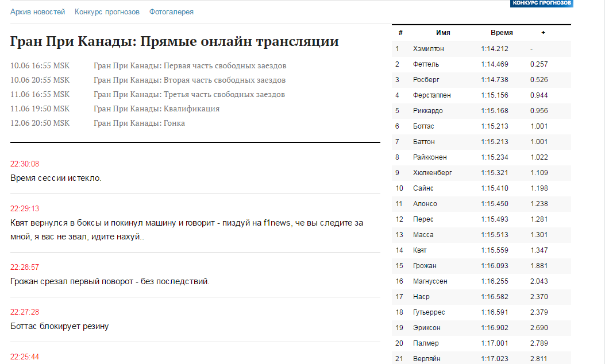605x364 pixels.
Task: Select the Ферстаппен row name
Action: [431, 95]
